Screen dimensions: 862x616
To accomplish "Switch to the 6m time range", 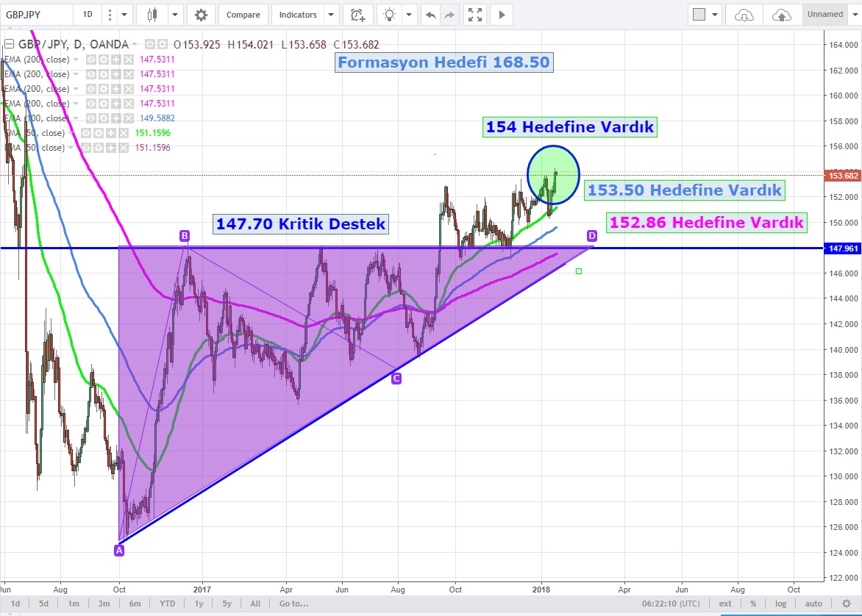I will [135, 604].
